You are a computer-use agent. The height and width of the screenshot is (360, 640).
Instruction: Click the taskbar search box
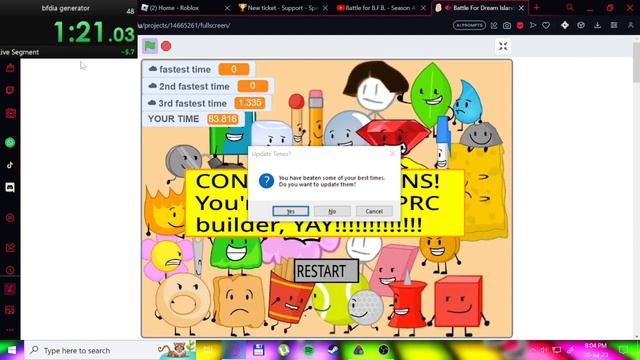[110, 350]
